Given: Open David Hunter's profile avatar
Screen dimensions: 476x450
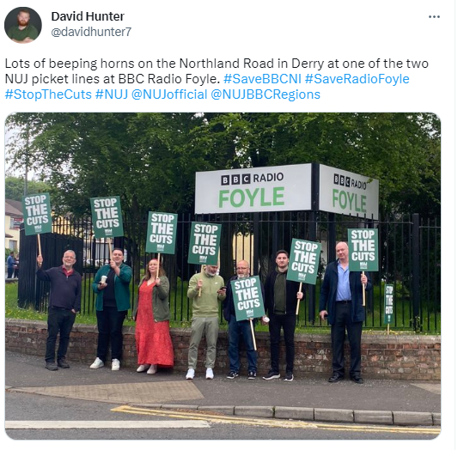Looking at the screenshot, I should [23, 25].
